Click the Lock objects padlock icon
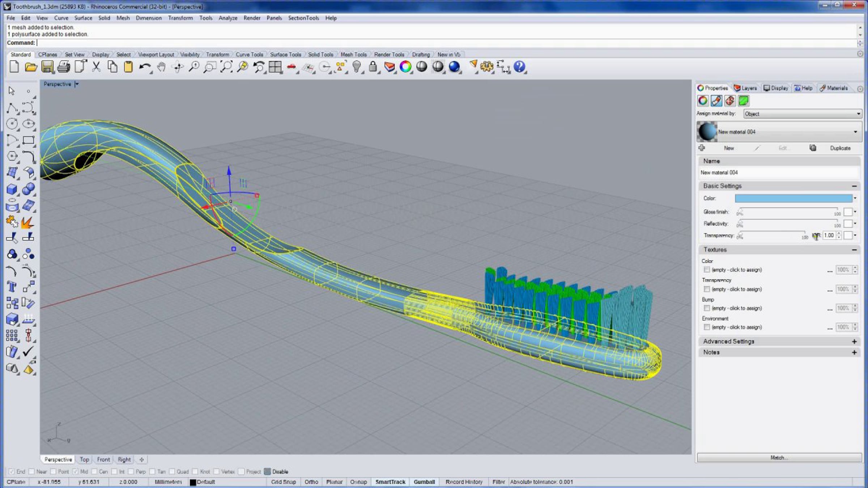The image size is (868, 488). [x=373, y=67]
